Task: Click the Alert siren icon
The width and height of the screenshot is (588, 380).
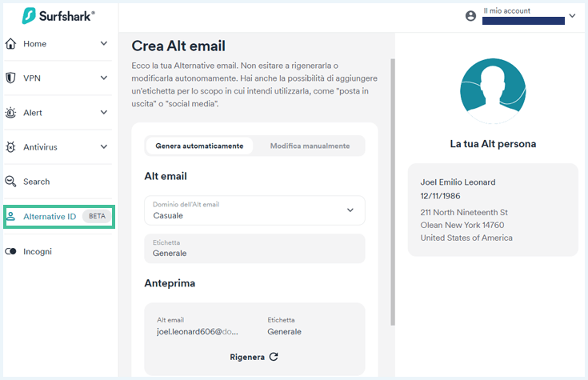Action: pos(10,113)
